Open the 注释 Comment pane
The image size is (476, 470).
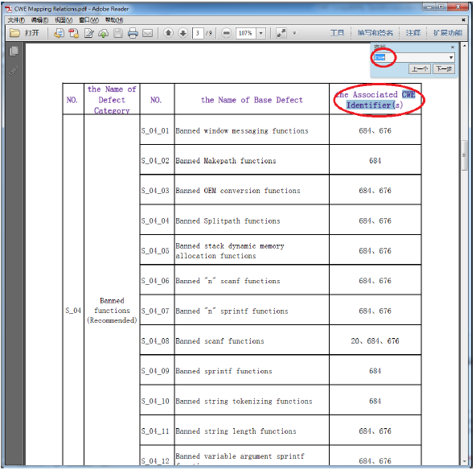pos(413,32)
